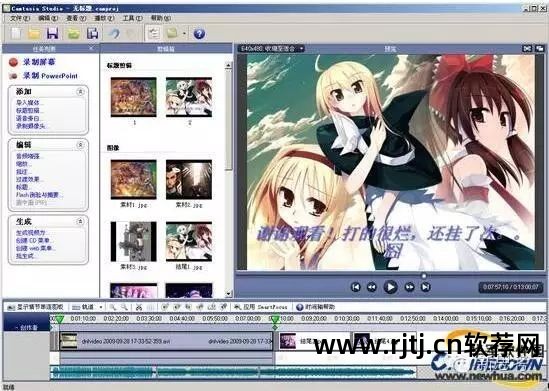The width and height of the screenshot is (549, 391).
Task: Click the scissors cut icon on timeline toolbar
Action: point(139,307)
